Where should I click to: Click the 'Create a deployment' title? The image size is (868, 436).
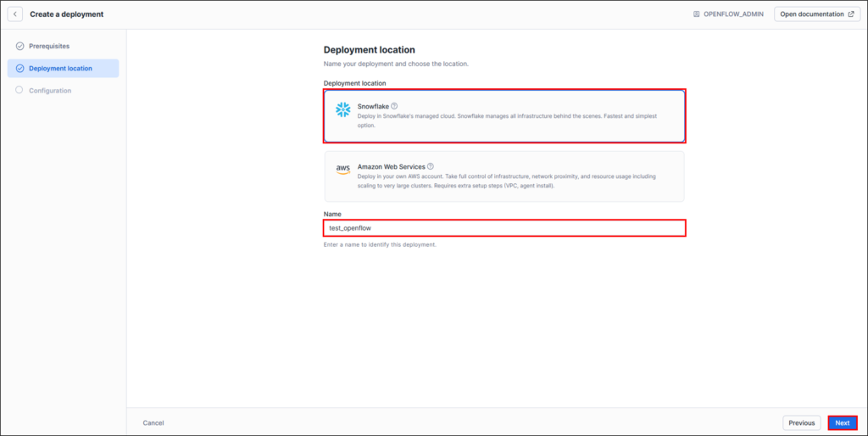[x=66, y=14]
